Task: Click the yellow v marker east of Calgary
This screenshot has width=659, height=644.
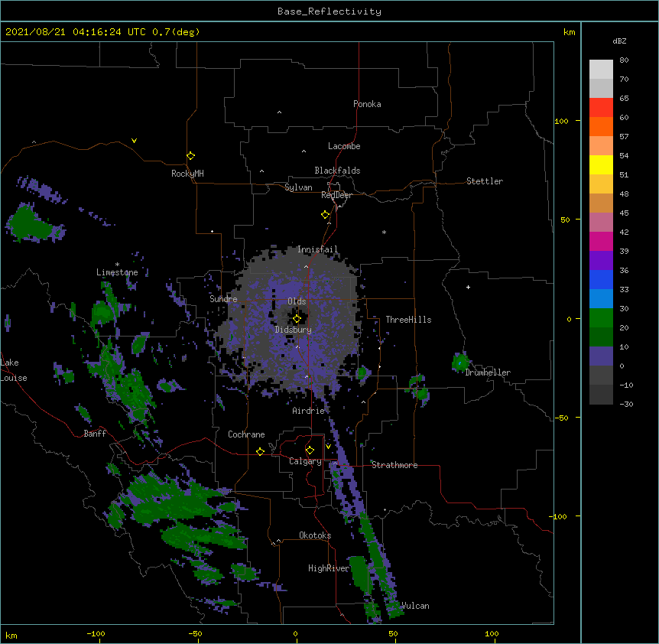Action: (x=328, y=447)
